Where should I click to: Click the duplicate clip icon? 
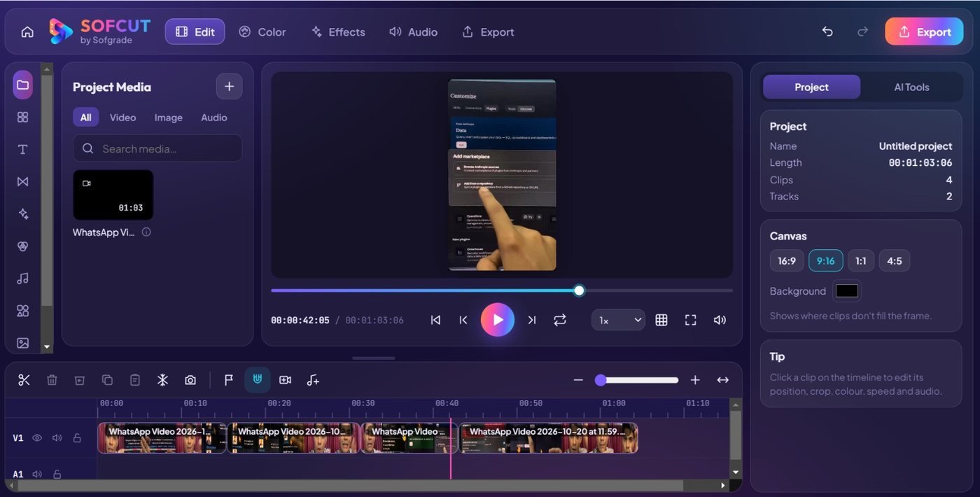[x=107, y=379]
